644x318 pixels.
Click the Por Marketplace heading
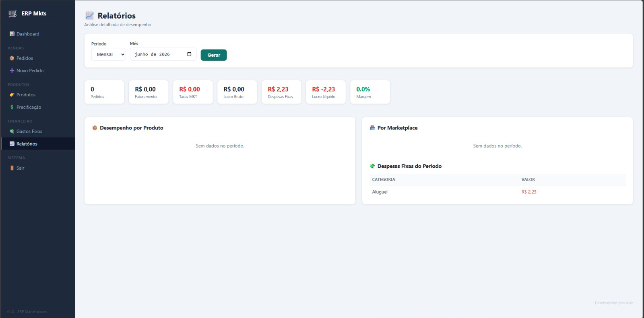coord(397,128)
